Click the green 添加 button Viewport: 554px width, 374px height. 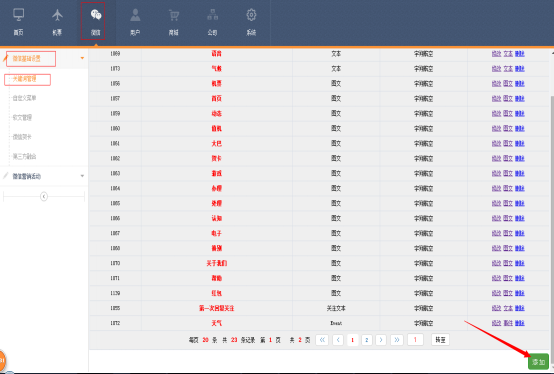click(538, 362)
